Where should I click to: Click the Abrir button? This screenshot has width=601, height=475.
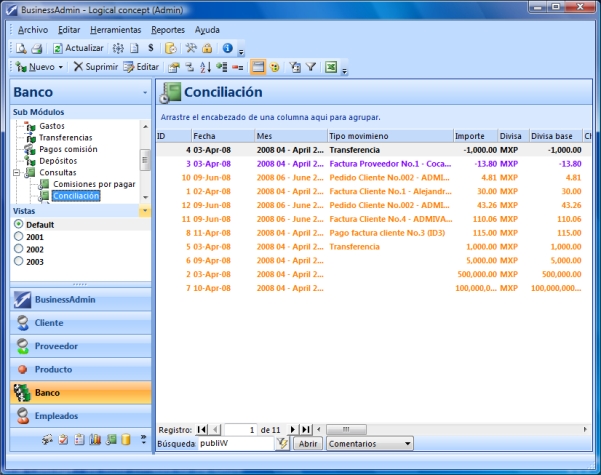(x=307, y=443)
